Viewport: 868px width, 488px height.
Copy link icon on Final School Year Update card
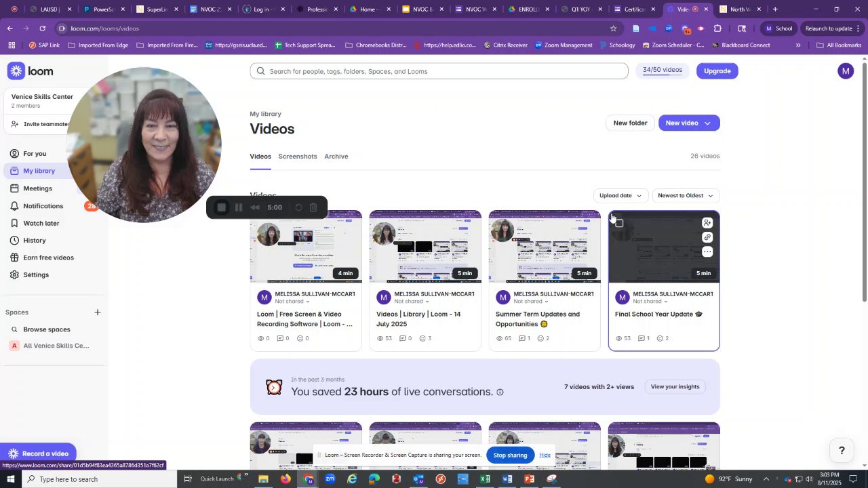pos(707,237)
